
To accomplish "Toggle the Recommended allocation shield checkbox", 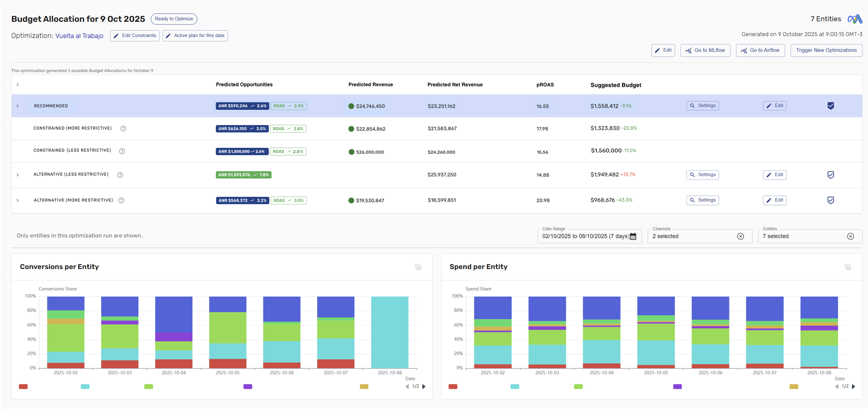I will [831, 106].
